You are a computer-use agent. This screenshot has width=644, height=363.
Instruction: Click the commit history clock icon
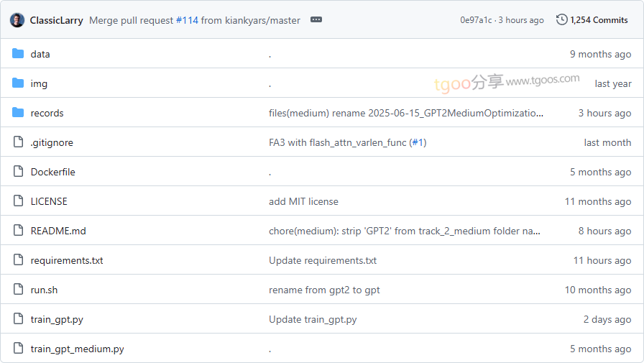[561, 20]
